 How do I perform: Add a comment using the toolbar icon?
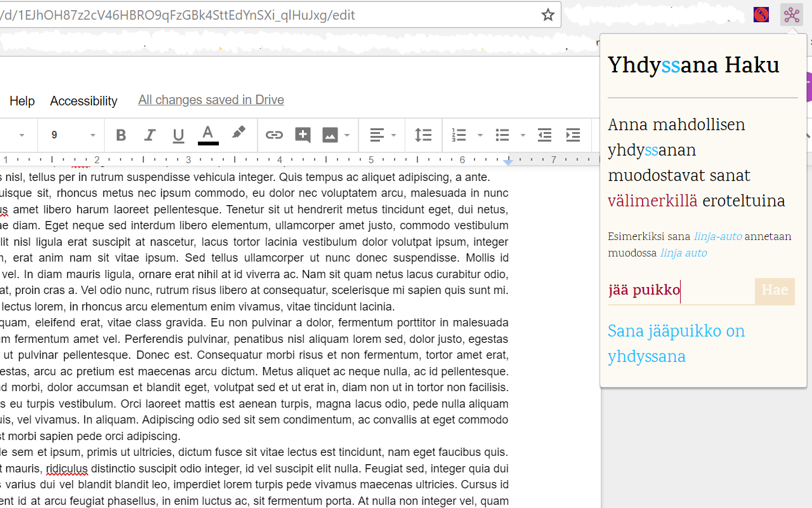tap(303, 135)
